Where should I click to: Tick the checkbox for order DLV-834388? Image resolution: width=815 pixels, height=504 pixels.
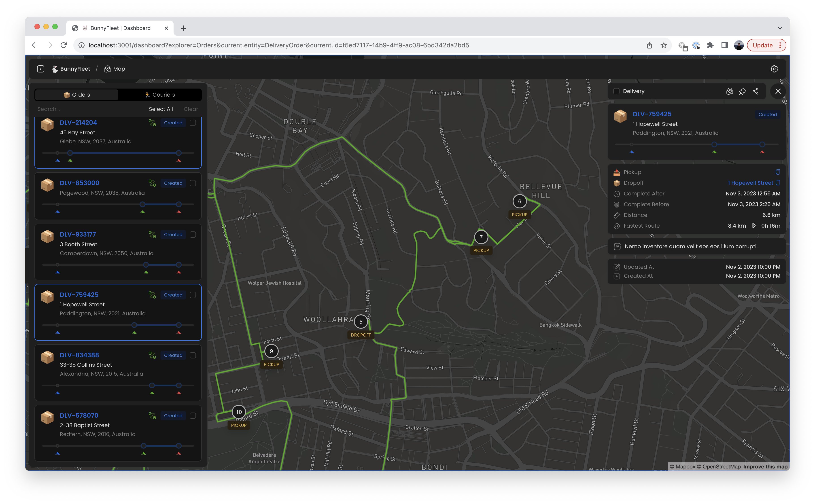193,355
